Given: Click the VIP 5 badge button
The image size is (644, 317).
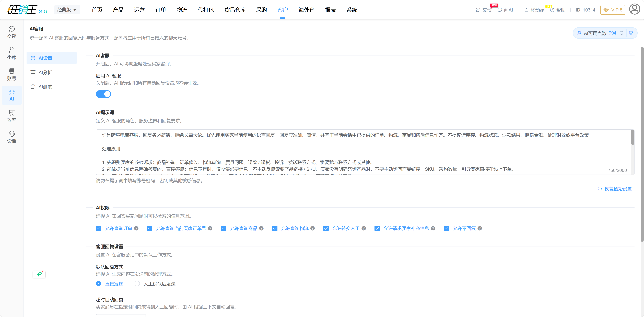Looking at the screenshot, I should point(613,10).
